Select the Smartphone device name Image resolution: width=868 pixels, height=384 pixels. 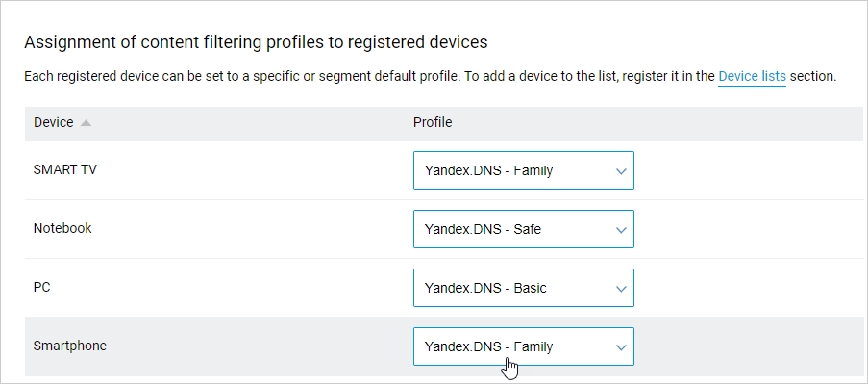(70, 346)
